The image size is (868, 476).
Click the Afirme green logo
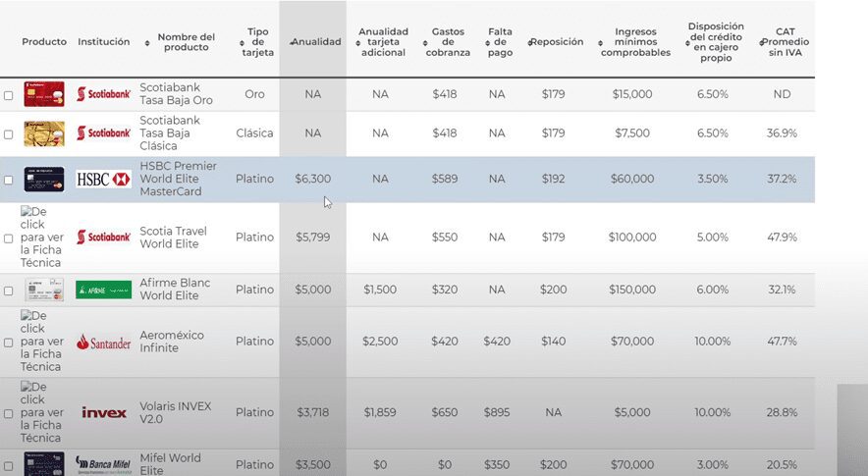[103, 290]
